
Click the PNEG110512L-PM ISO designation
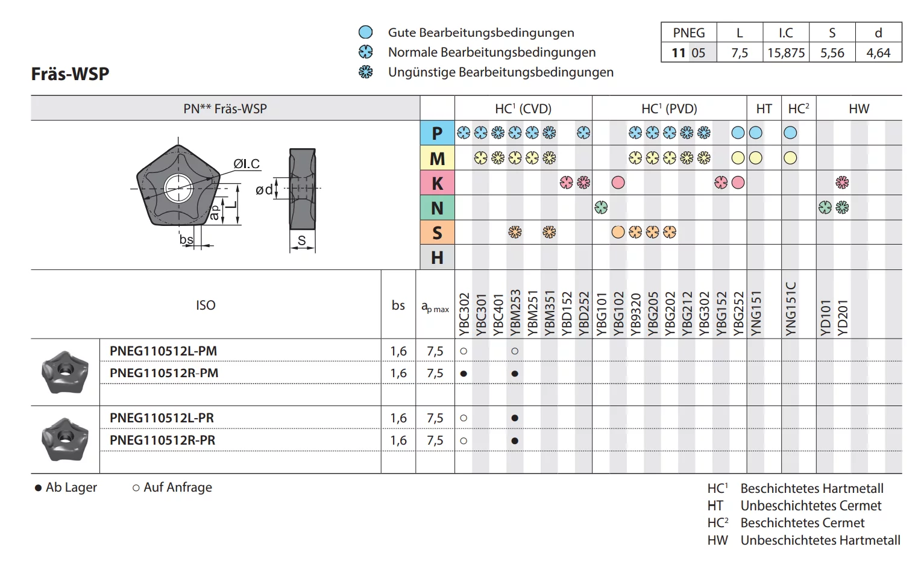coord(163,351)
